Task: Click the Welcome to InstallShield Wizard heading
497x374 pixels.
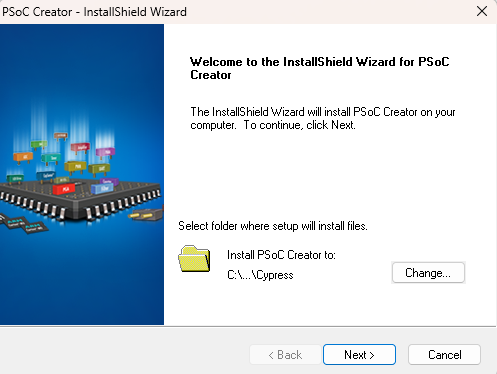Action: [320, 68]
